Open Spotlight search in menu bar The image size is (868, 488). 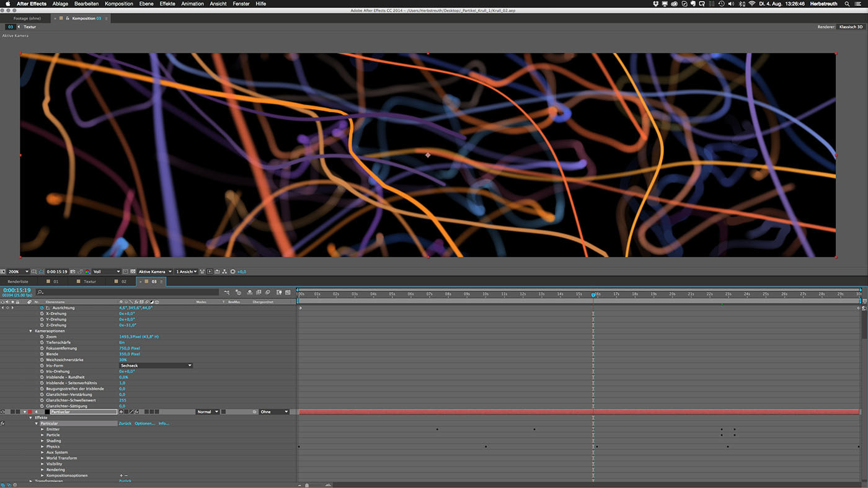[x=848, y=4]
